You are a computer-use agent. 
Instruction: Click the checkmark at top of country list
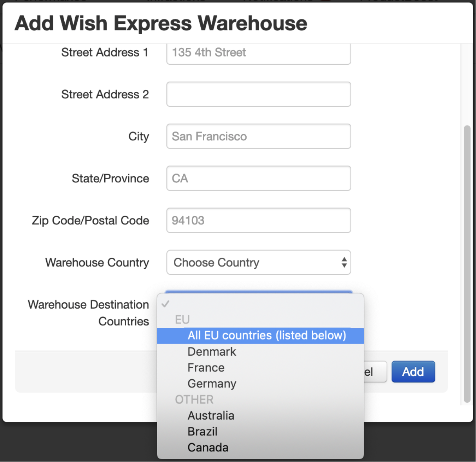(166, 303)
